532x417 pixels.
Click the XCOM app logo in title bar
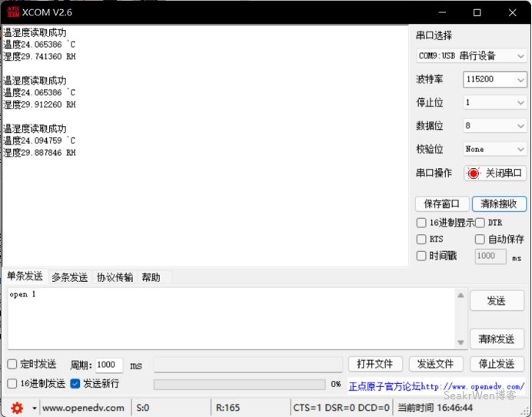(11, 12)
